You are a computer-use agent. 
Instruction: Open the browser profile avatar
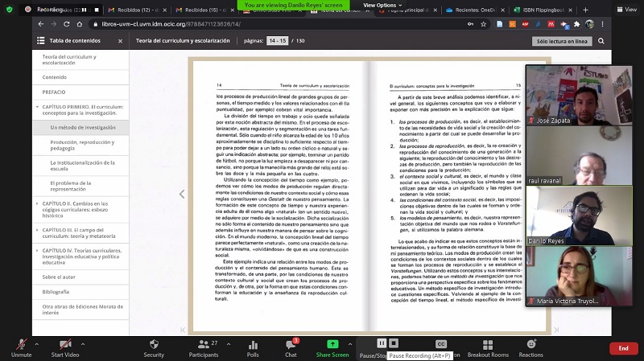pyautogui.click(x=589, y=24)
